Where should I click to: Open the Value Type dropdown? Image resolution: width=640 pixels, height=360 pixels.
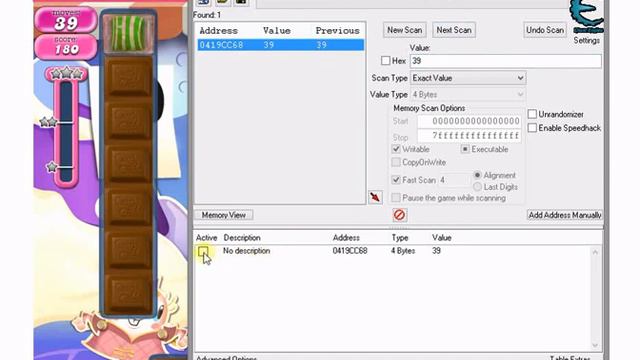[x=468, y=94]
